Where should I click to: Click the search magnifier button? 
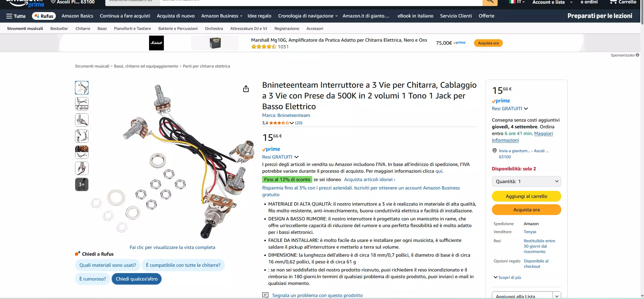[490, 2]
